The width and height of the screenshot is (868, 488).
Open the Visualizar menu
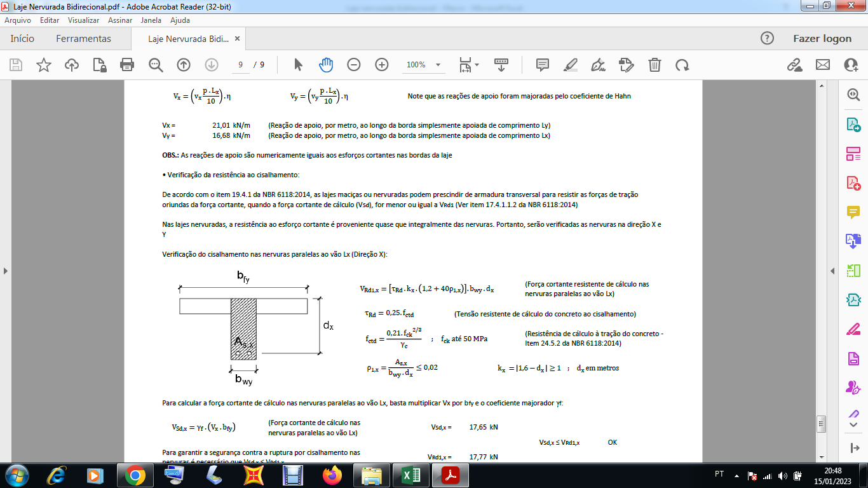[83, 20]
